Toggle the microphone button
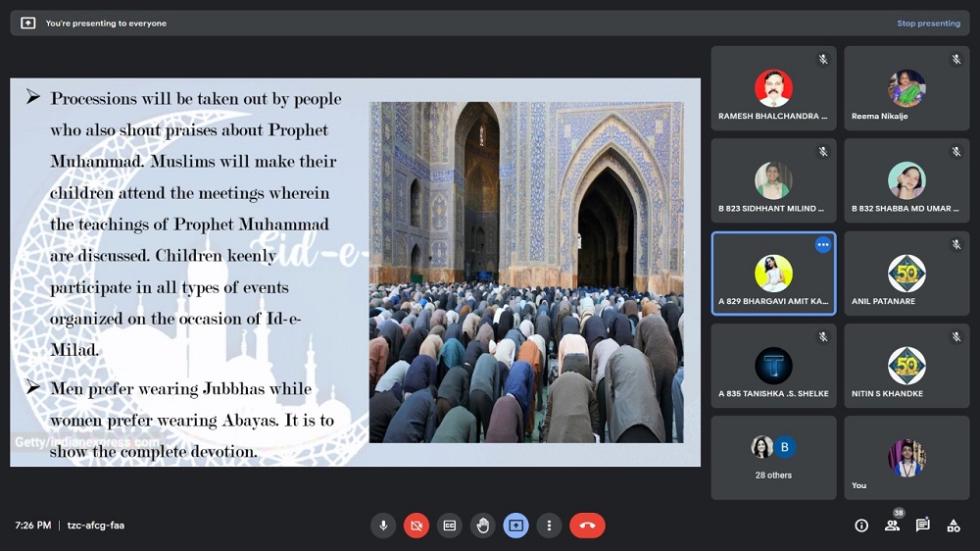The height and width of the screenshot is (551, 980). click(x=383, y=526)
